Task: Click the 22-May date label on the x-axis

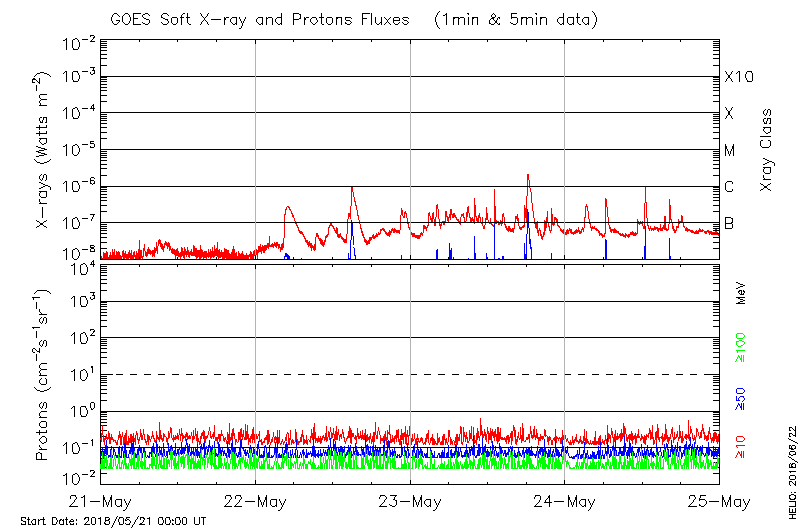Action: pos(256,501)
